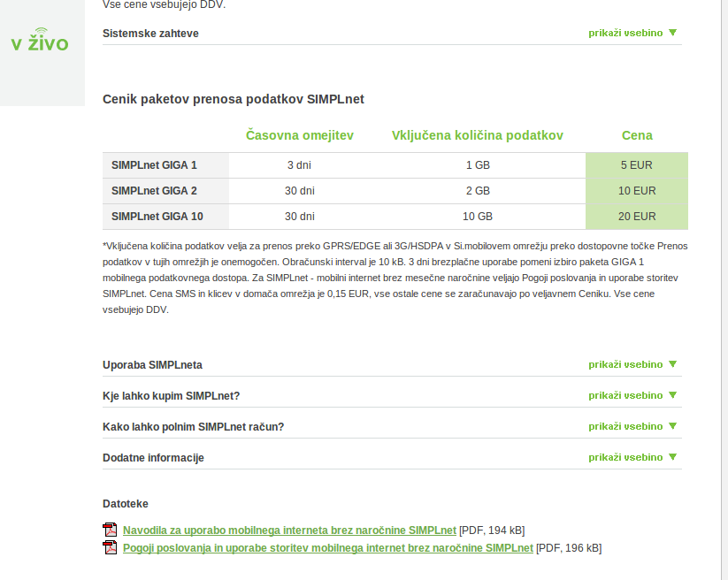Click the 'Cena' column header
This screenshot has height=580, width=728.
click(637, 135)
